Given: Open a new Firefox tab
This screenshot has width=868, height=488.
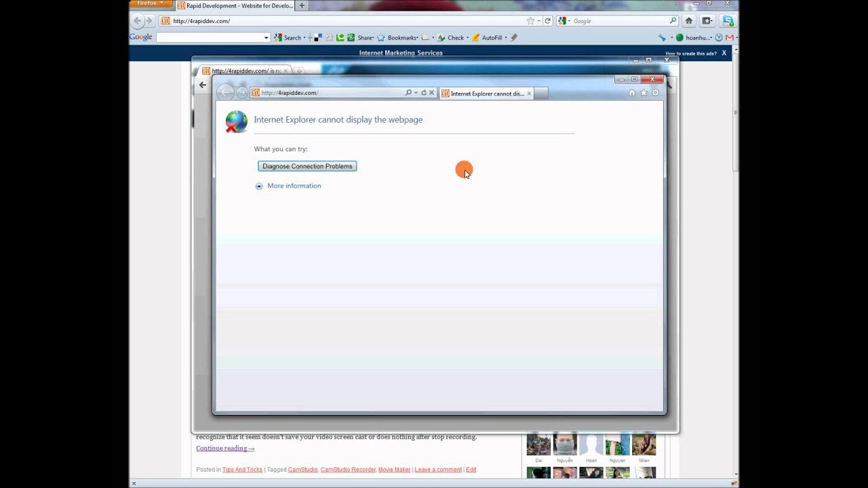Looking at the screenshot, I should [302, 5].
